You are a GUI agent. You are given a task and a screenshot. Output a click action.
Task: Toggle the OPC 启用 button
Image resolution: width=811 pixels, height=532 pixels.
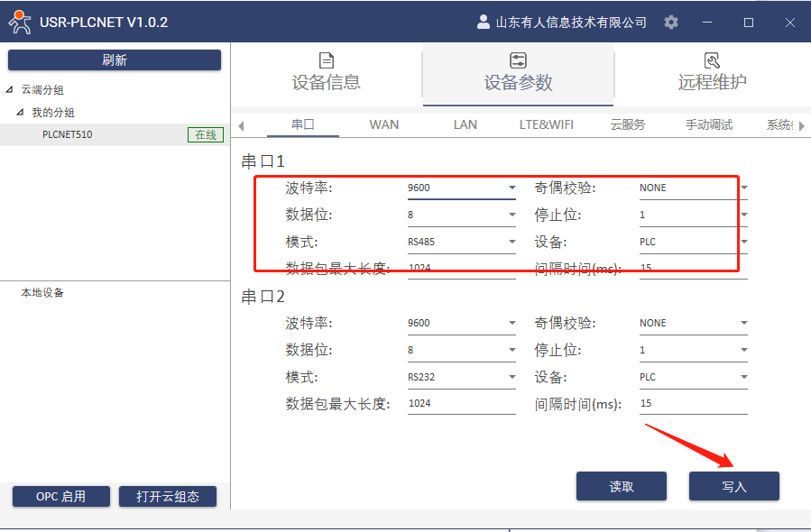pos(61,496)
